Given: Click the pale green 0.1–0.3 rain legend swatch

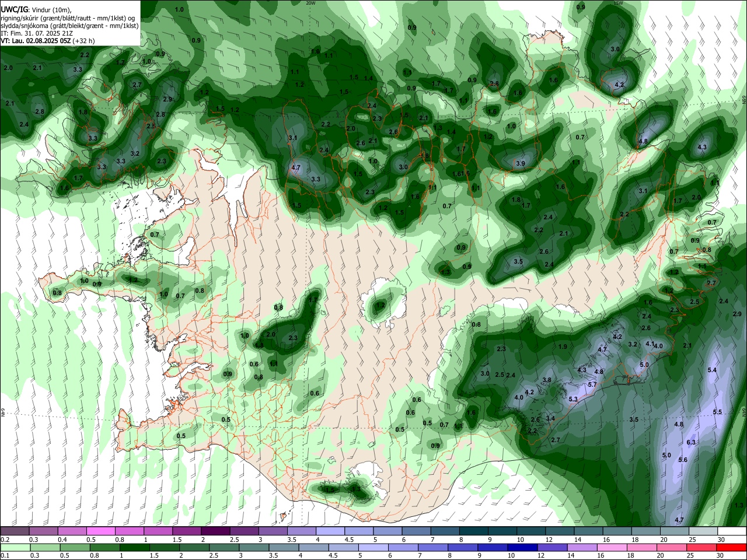Looking at the screenshot, I should [16, 547].
